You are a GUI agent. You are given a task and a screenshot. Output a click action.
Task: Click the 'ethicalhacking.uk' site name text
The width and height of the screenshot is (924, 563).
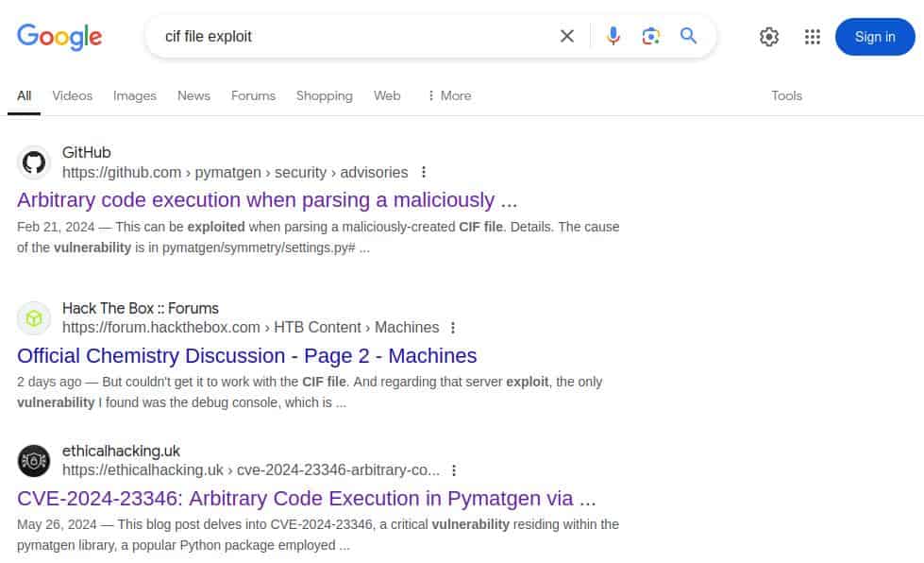click(x=121, y=451)
